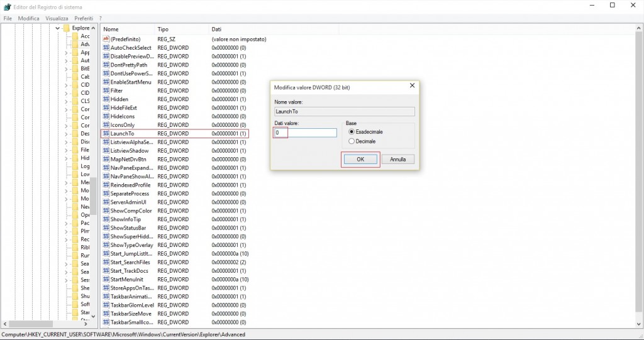Click the Registry Editor title bar icon
Viewport: 644px width, 340px height.
pos(7,6)
